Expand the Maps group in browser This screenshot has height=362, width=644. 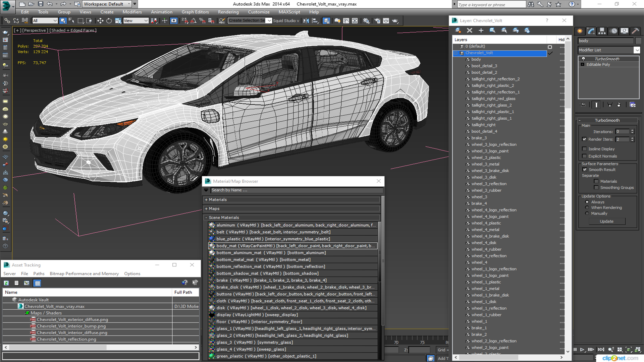[x=206, y=209]
